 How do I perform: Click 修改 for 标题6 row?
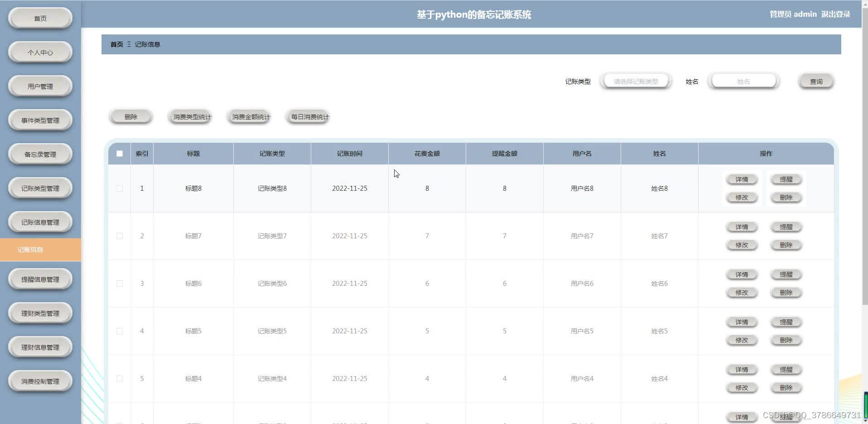(x=742, y=293)
